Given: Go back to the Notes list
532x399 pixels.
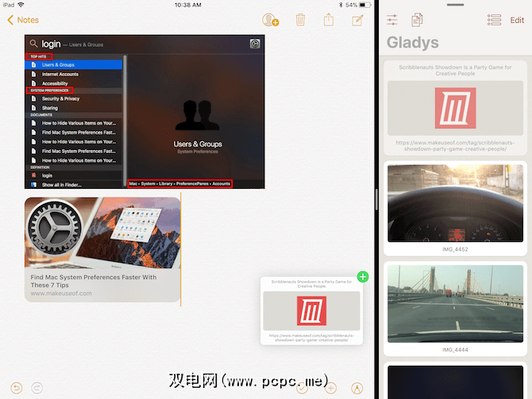Looking at the screenshot, I should (23, 20).
